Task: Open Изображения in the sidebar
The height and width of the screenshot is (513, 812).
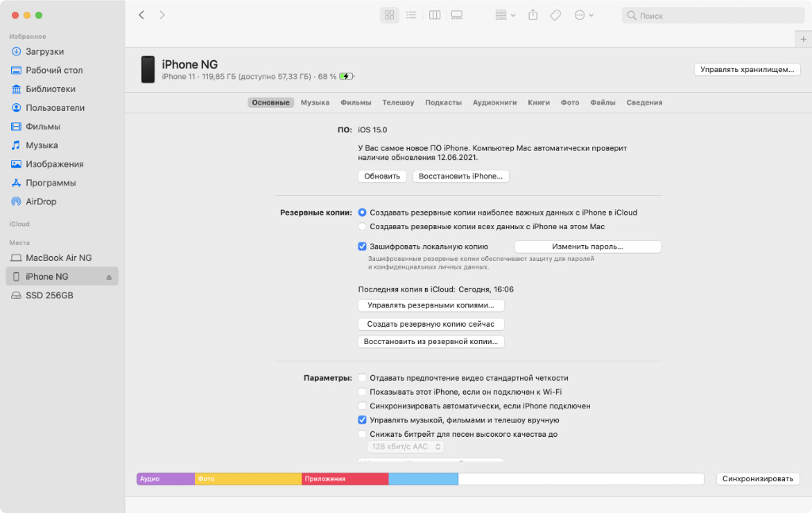Action: pyautogui.click(x=55, y=164)
